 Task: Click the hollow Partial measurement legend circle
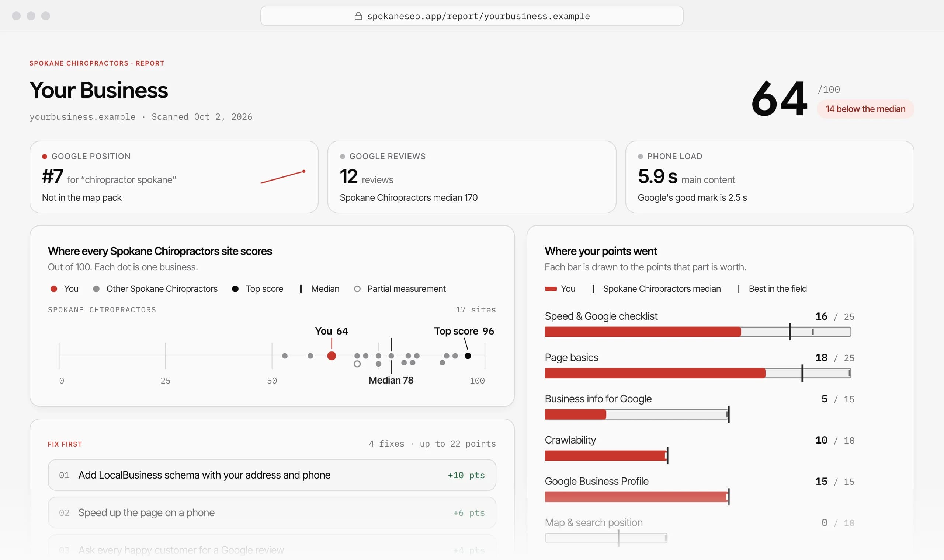tap(357, 289)
